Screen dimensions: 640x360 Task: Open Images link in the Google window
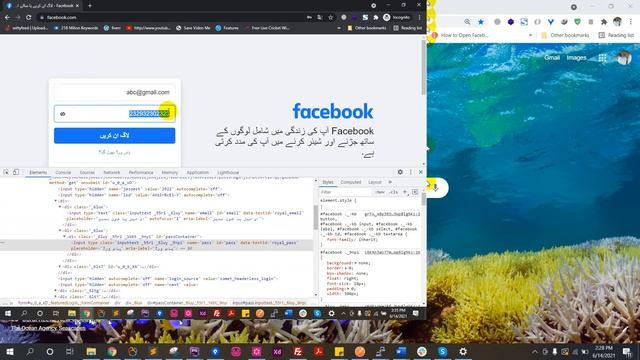tap(576, 58)
